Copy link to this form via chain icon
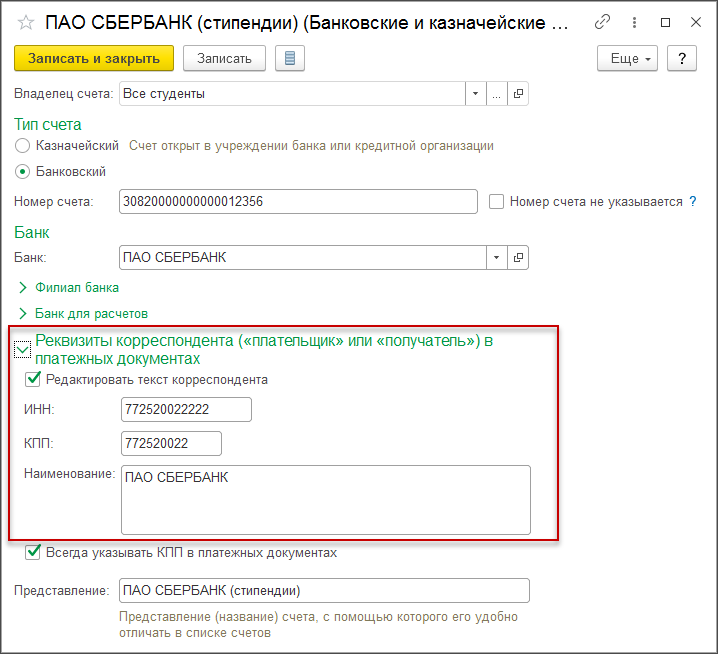Viewport: 718px width, 654px height. click(602, 22)
